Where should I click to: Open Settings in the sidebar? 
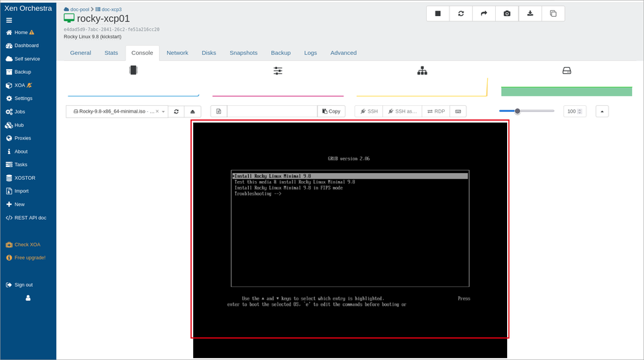[x=19, y=99]
